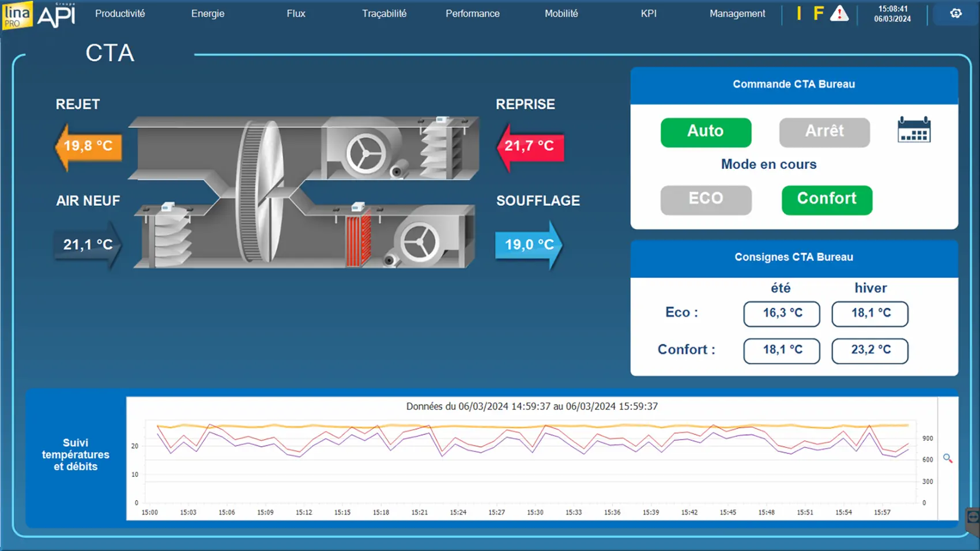Open the calendar schedule icon
Screen dimensions: 980x551
tap(914, 130)
